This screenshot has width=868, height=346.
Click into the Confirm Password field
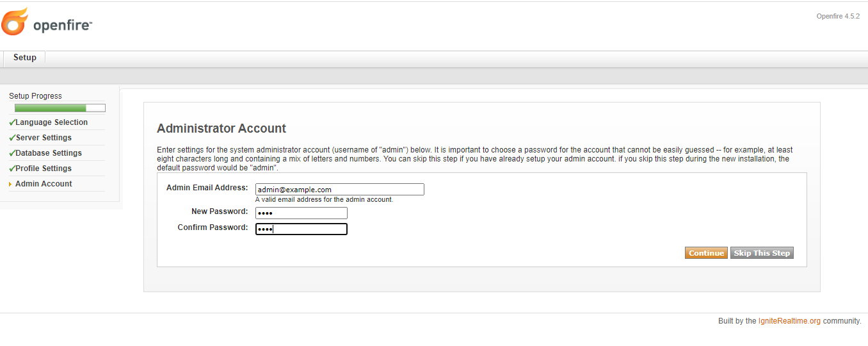[301, 229]
